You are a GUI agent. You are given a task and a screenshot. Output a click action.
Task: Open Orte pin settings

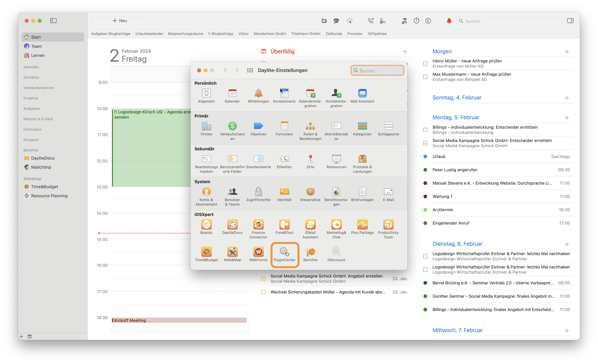click(310, 161)
